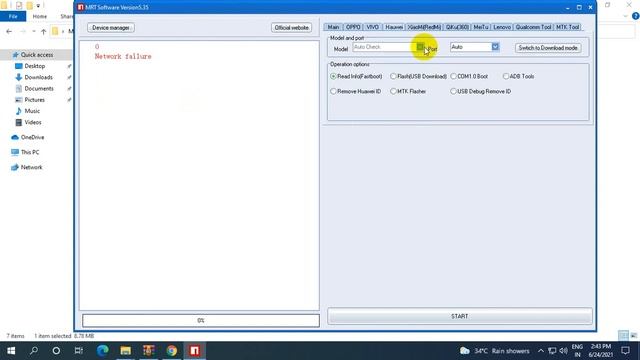Switch to the QiKu(360) tab

click(457, 27)
